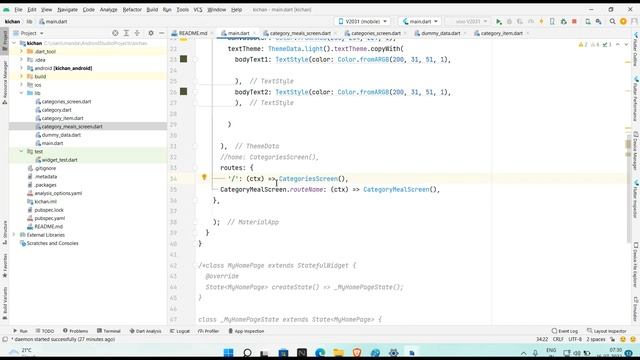The image size is (640, 360).
Task: Hide the Project panel with minus icon
Action: tap(162, 33)
